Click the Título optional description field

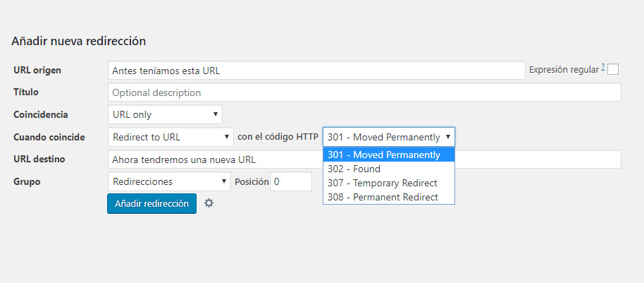tap(364, 92)
